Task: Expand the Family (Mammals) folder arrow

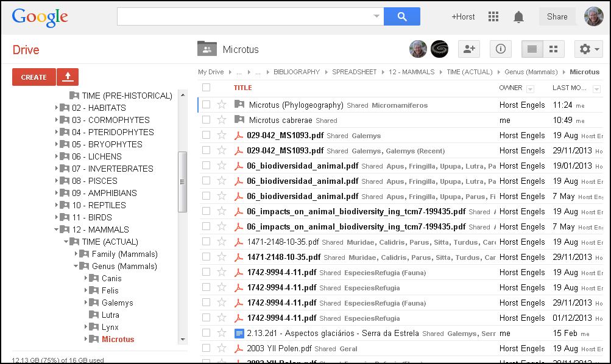Action: tap(76, 254)
